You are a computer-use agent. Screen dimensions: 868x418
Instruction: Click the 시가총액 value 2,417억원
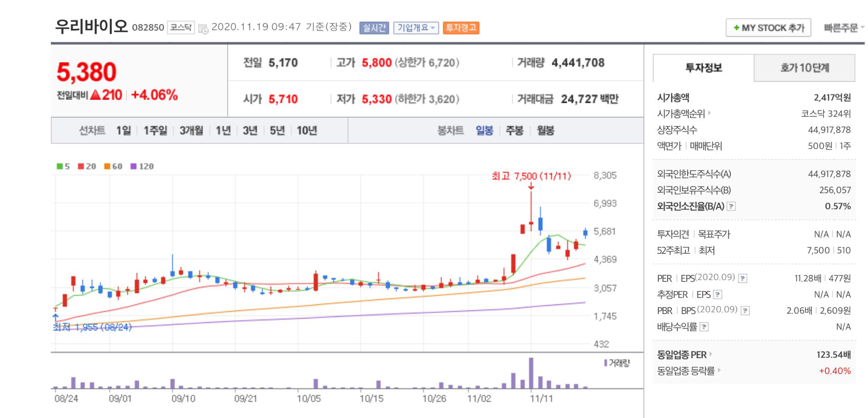pos(832,98)
